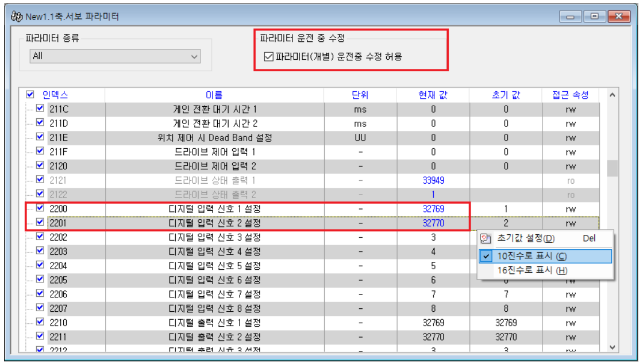Uncheck the 211C row checkbox
This screenshot has width=643, height=364.
[40, 109]
